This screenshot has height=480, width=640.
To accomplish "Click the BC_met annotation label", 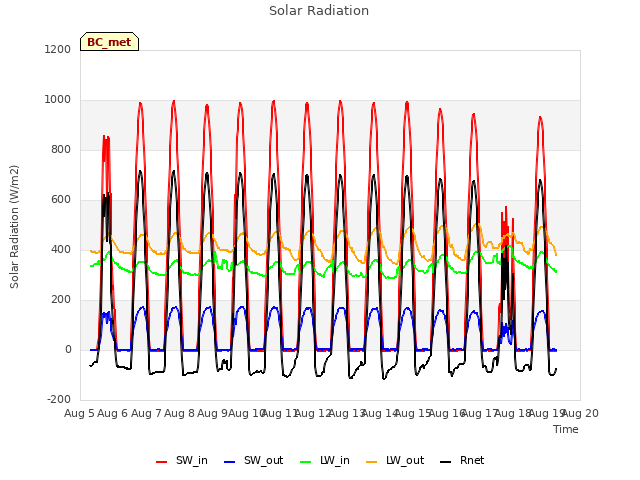I will pos(109,42).
